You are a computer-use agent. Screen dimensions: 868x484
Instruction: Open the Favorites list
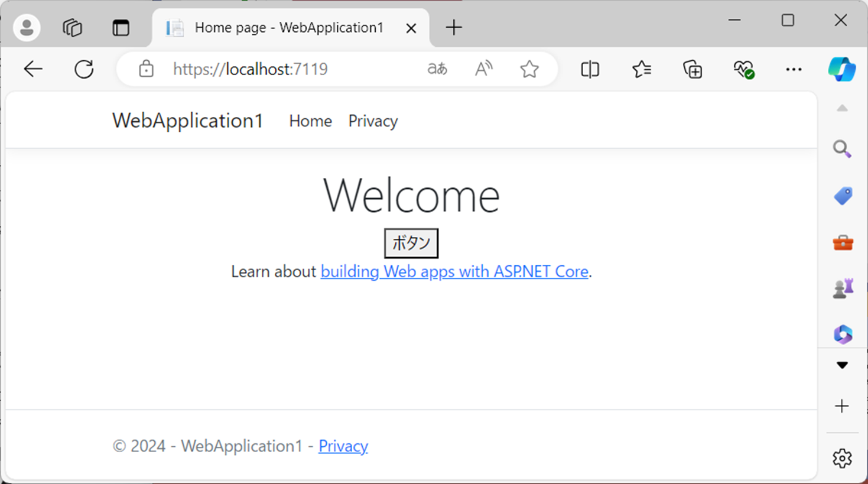tap(642, 69)
